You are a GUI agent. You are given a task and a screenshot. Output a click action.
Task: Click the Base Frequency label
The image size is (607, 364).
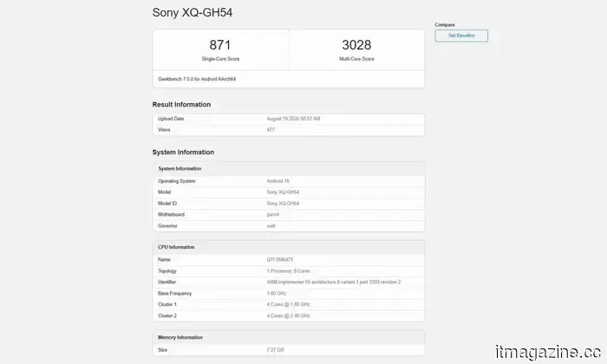174,294
